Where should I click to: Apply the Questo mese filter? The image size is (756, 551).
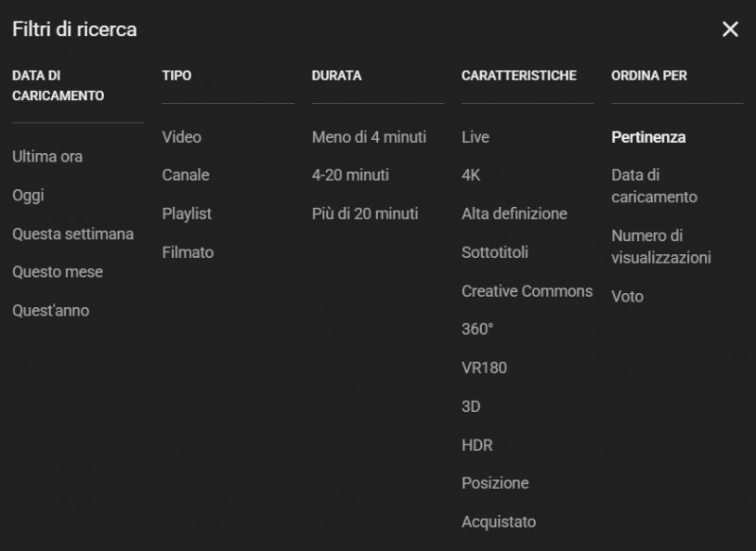pos(58,272)
